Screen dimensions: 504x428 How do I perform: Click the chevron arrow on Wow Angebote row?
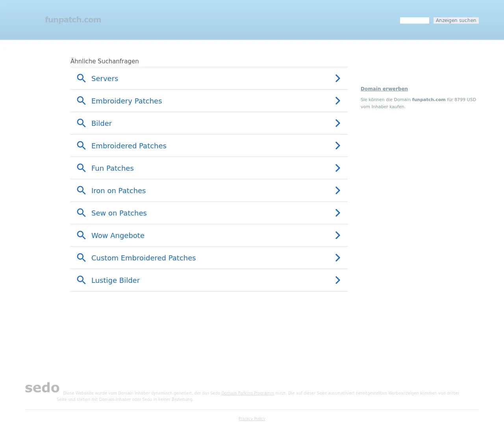[x=338, y=235]
